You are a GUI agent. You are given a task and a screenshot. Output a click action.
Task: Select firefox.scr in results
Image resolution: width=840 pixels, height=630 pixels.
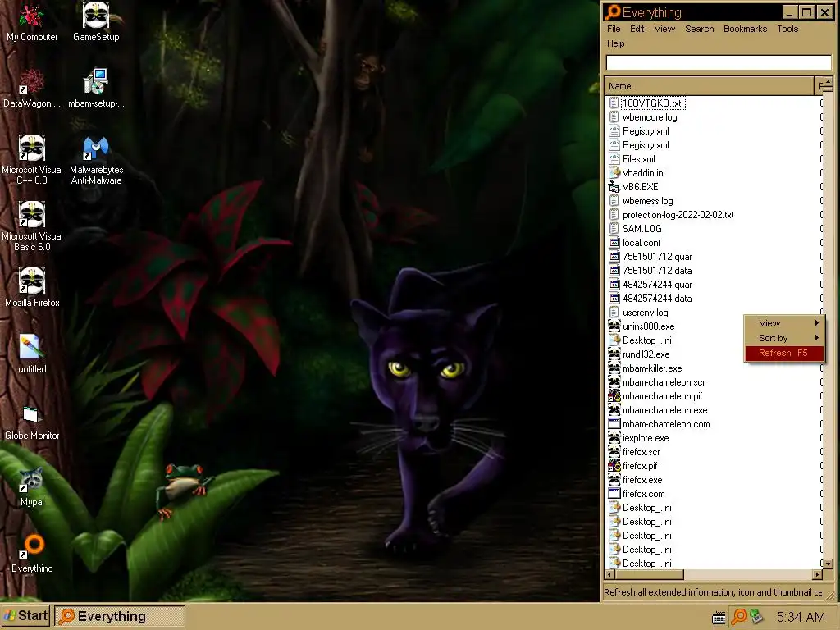(641, 452)
